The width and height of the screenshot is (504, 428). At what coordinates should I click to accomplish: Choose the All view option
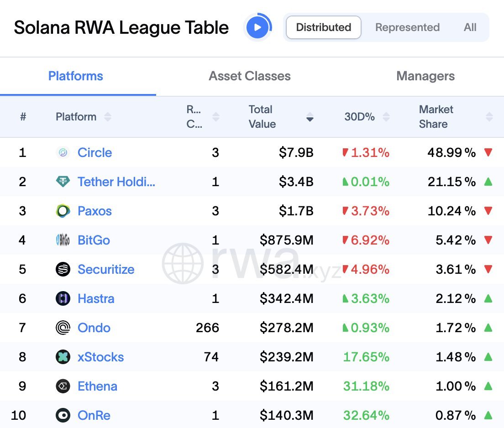pyautogui.click(x=470, y=27)
